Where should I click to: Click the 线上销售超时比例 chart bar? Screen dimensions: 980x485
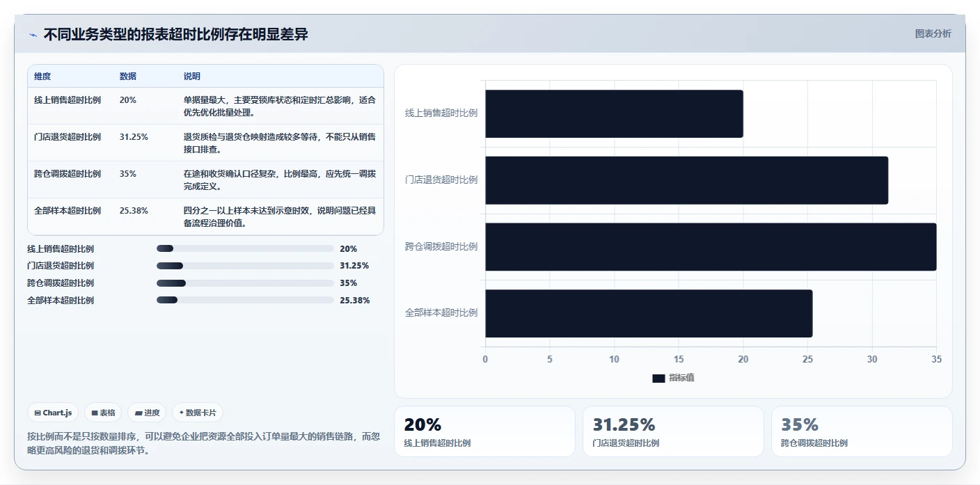(x=614, y=113)
